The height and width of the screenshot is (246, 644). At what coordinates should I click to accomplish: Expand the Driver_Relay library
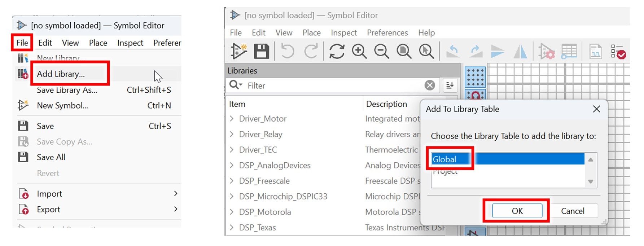[232, 134]
